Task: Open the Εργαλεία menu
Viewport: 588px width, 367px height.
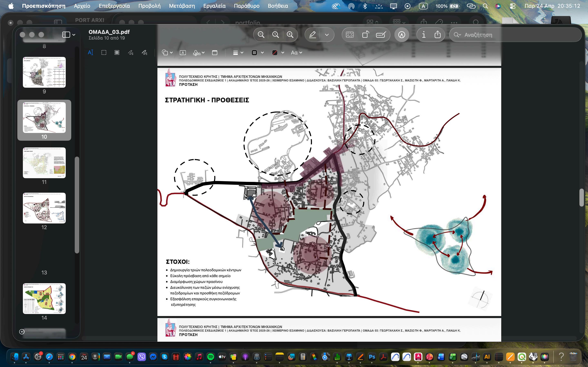Action: tap(214, 6)
